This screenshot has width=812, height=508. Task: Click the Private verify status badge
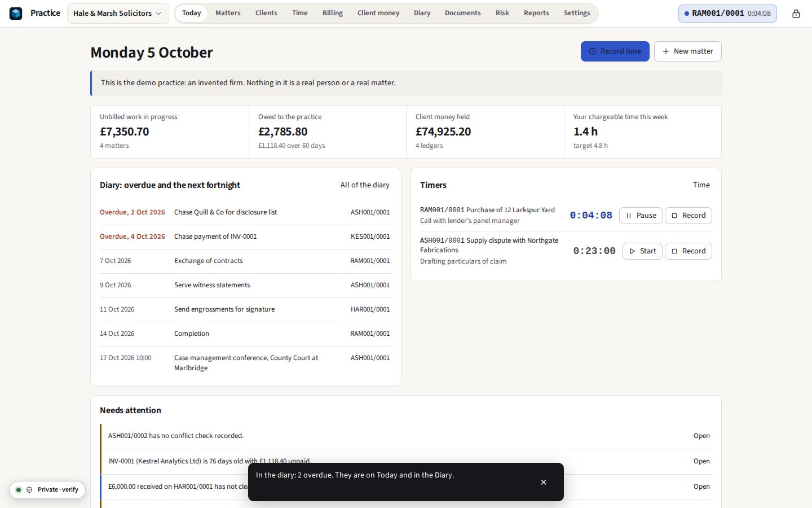(47, 490)
